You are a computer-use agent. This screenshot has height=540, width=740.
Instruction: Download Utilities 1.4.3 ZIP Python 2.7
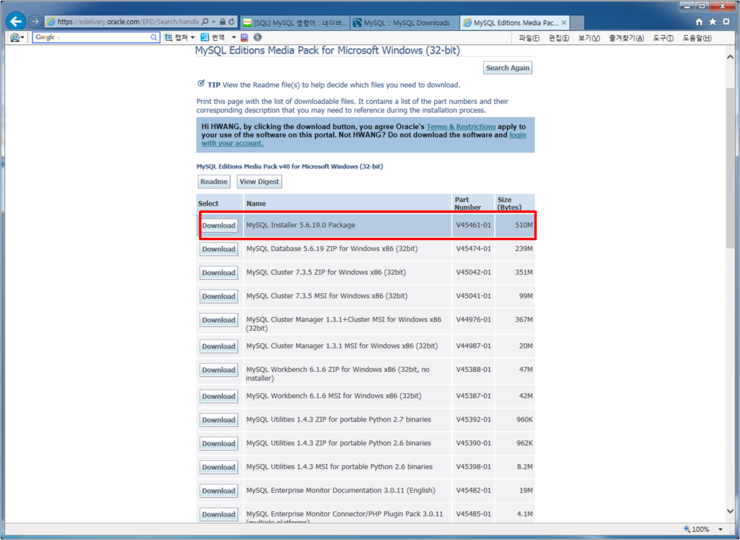tap(219, 420)
